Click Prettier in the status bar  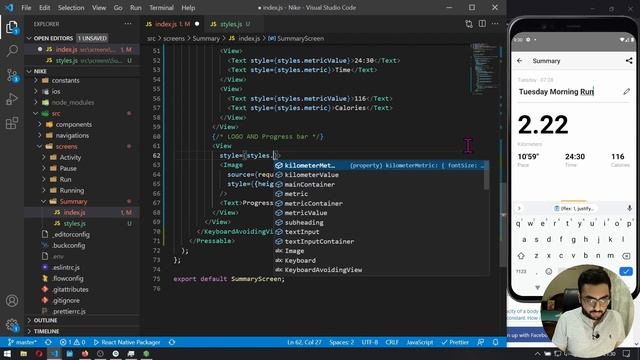pyautogui.click(x=455, y=342)
